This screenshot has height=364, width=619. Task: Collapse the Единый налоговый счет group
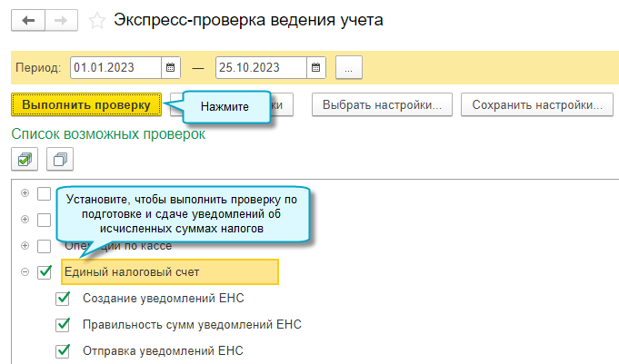click(25, 271)
